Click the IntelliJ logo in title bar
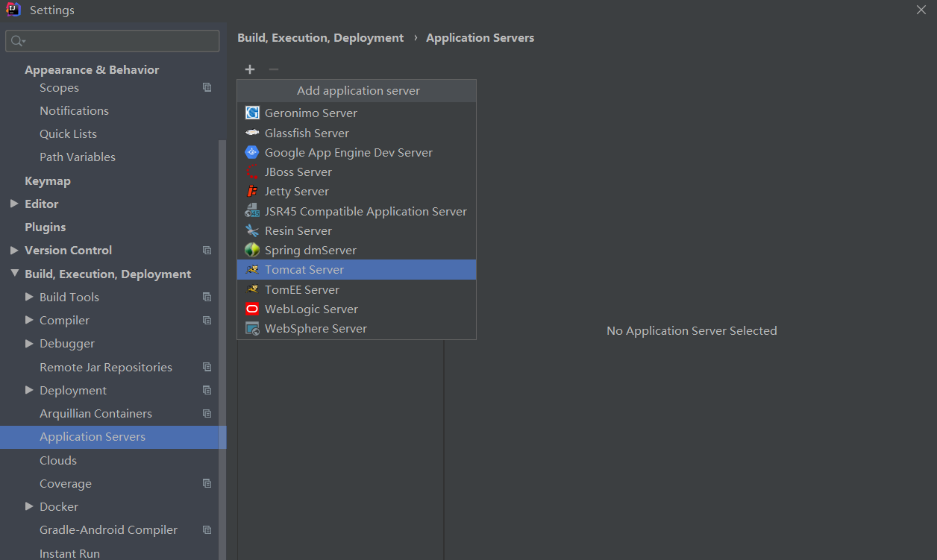The height and width of the screenshot is (560, 937). [13, 10]
